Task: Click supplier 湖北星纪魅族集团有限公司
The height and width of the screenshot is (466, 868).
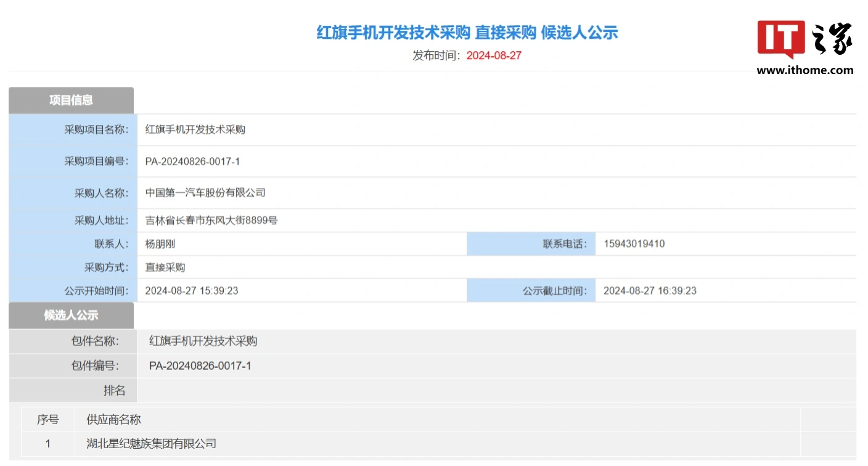Action: pyautogui.click(x=152, y=444)
